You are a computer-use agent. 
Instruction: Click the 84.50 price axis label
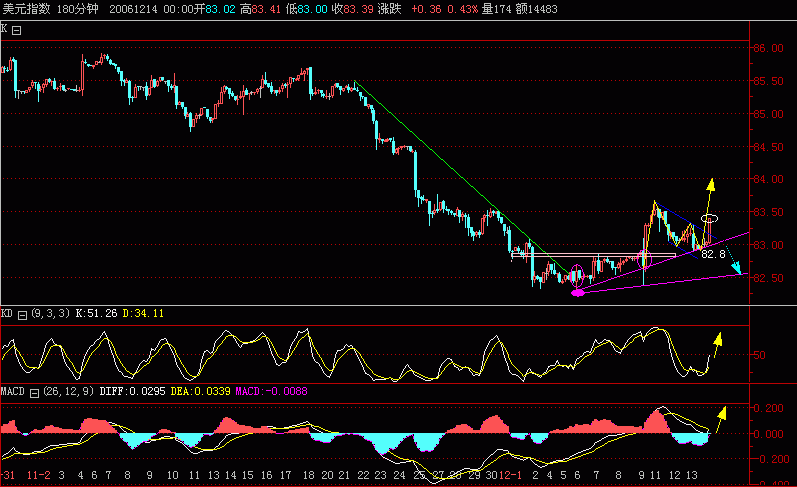[768, 147]
